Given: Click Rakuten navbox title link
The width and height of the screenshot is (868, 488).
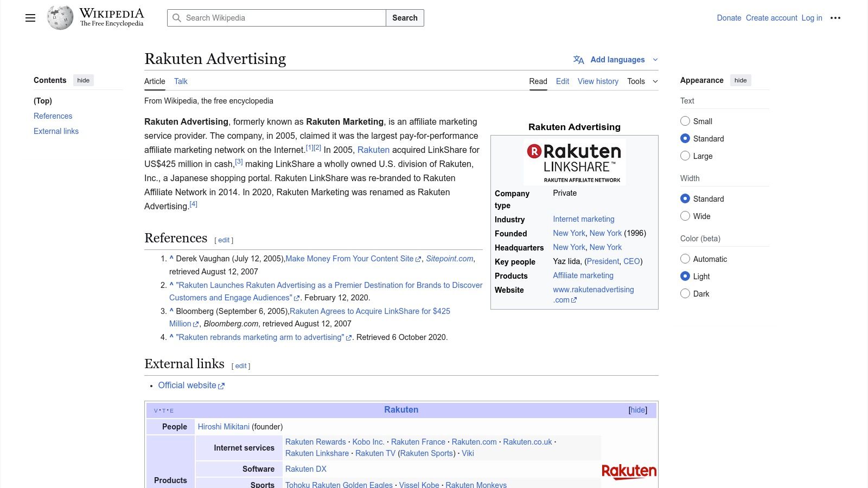Looking at the screenshot, I should tap(401, 410).
